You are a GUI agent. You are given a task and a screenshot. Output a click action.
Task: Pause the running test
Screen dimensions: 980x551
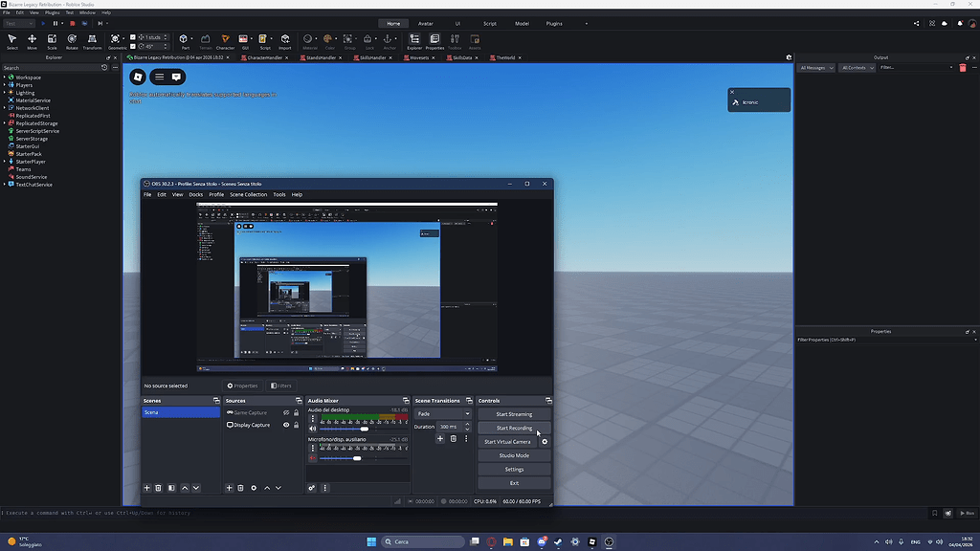click(55, 24)
